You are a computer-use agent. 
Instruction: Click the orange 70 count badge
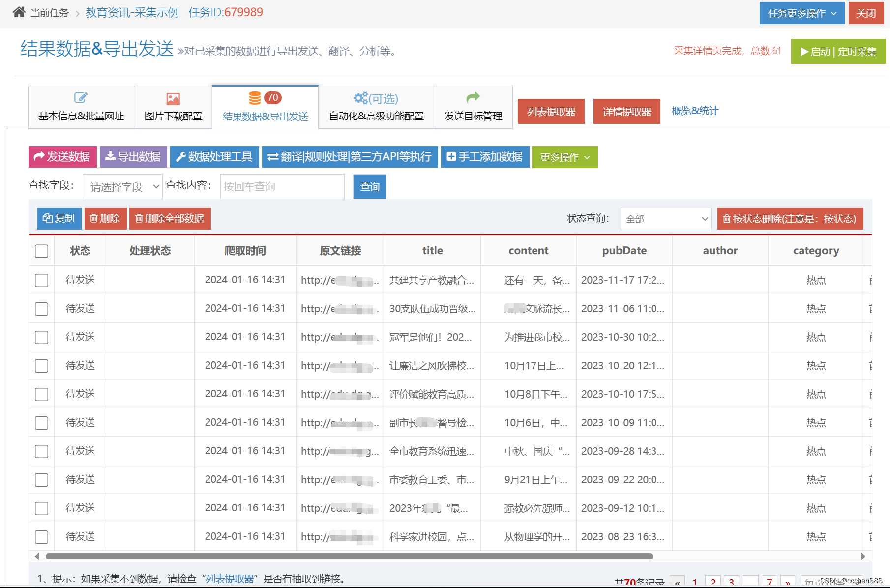pos(273,97)
